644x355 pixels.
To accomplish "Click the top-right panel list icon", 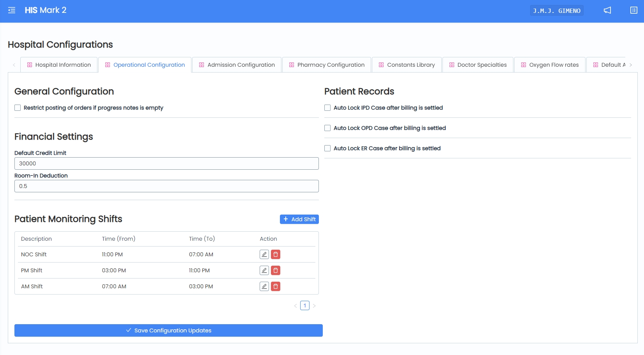I will coord(634,11).
